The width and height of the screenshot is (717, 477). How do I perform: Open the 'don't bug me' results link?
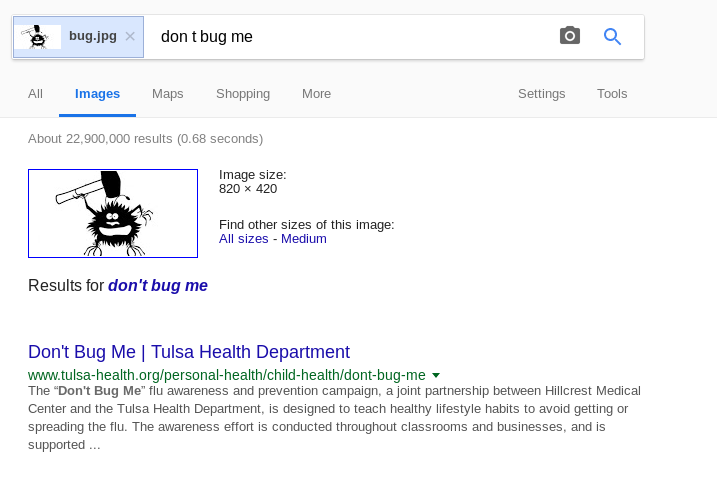158,285
